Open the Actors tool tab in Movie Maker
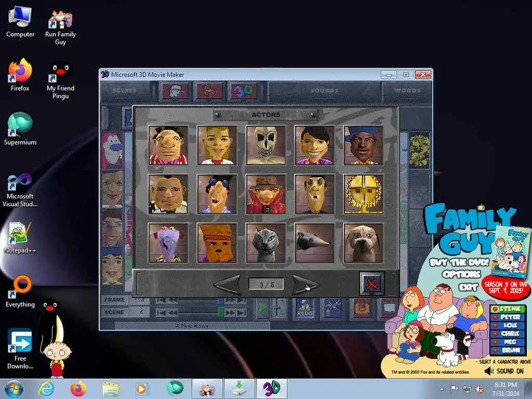This screenshot has width=532, height=399. [175, 91]
